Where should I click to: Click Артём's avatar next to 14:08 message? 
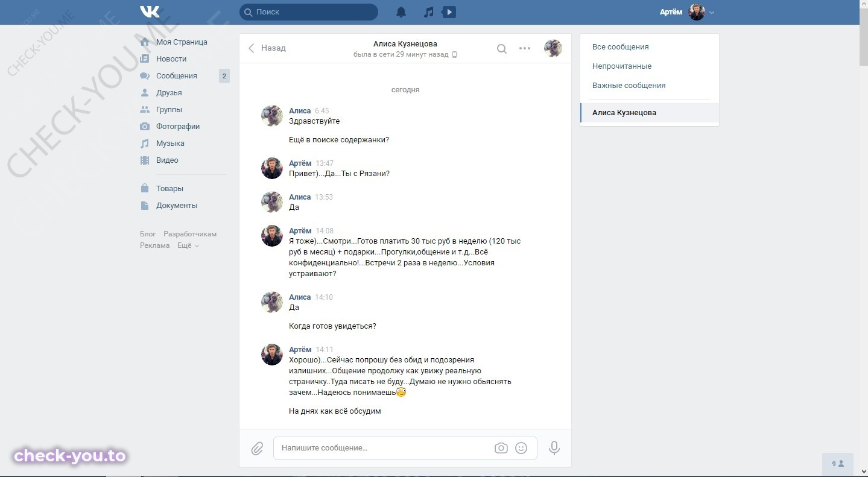coord(272,236)
